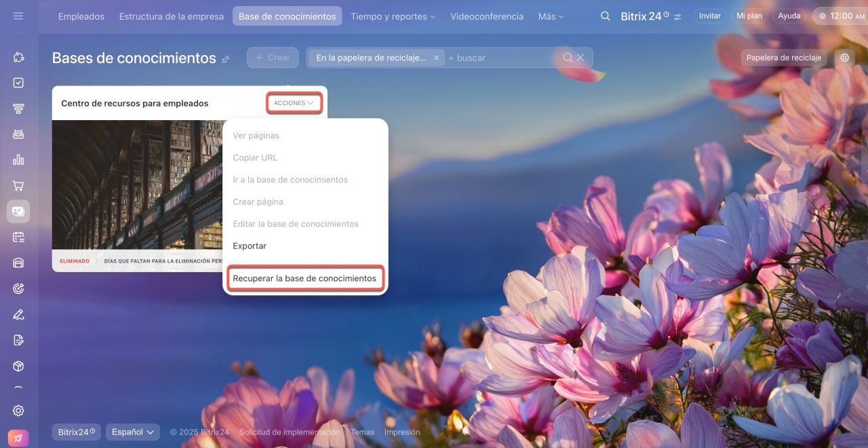Open the Papelera de reciclaje button
868x448 pixels.
click(783, 58)
